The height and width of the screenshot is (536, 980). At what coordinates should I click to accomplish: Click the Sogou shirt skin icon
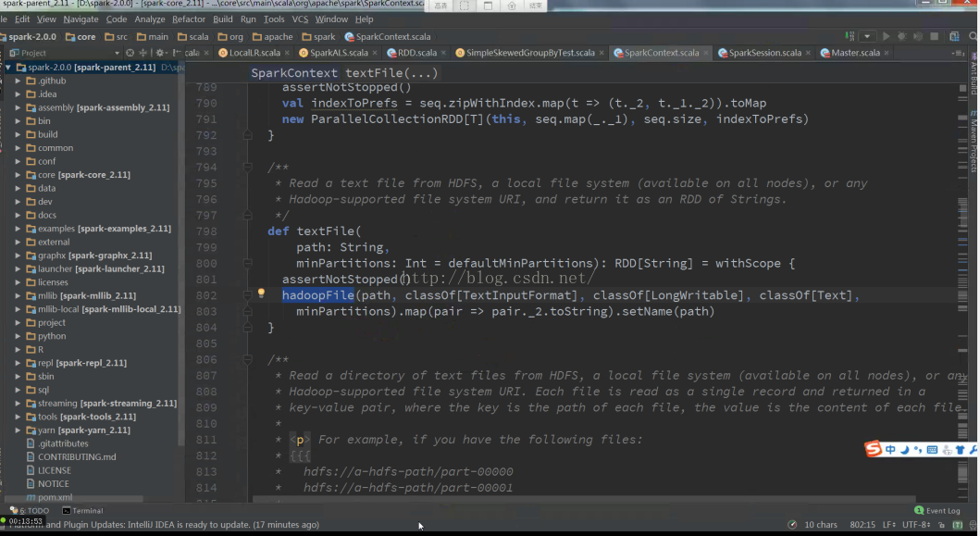click(960, 450)
